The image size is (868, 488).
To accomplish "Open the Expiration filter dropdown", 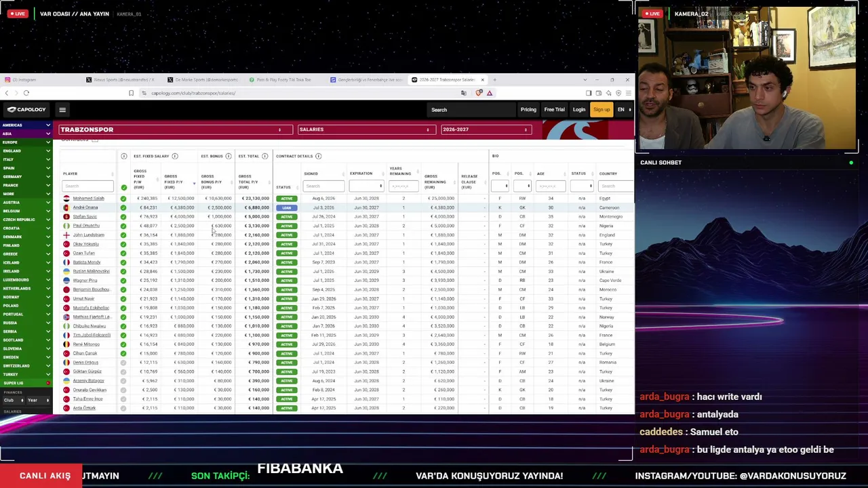I will (x=366, y=186).
